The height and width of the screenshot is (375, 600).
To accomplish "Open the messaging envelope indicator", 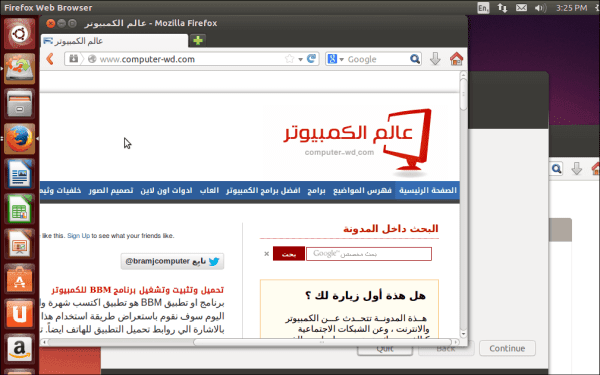I will tap(521, 8).
